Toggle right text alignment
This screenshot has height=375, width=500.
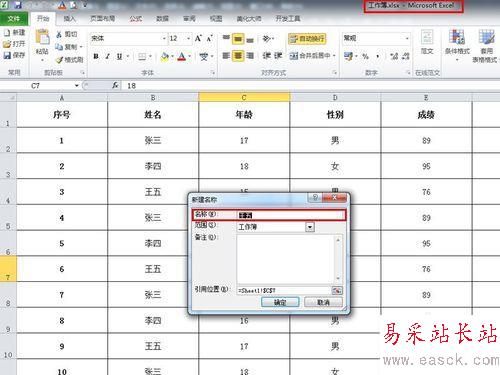pos(250,56)
